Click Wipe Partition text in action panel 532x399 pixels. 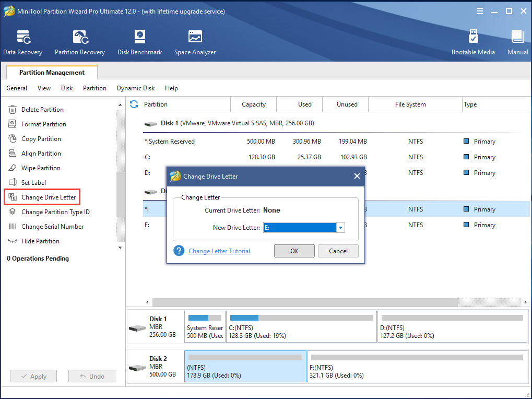click(x=41, y=168)
